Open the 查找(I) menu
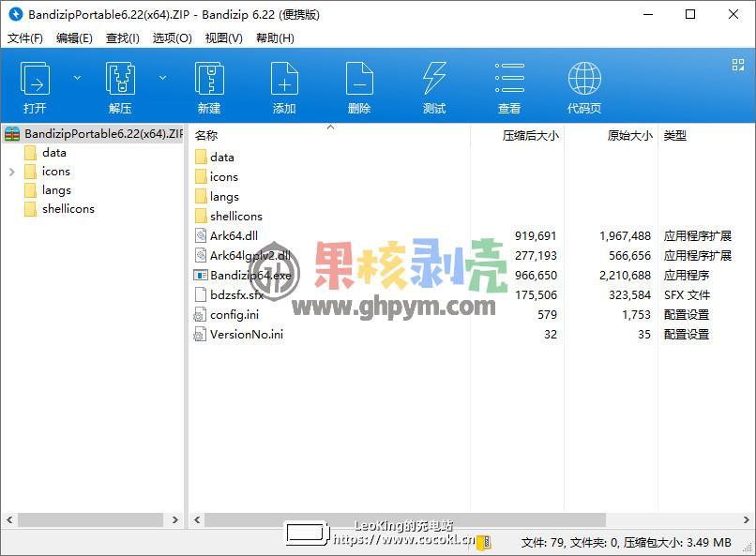 coord(123,38)
